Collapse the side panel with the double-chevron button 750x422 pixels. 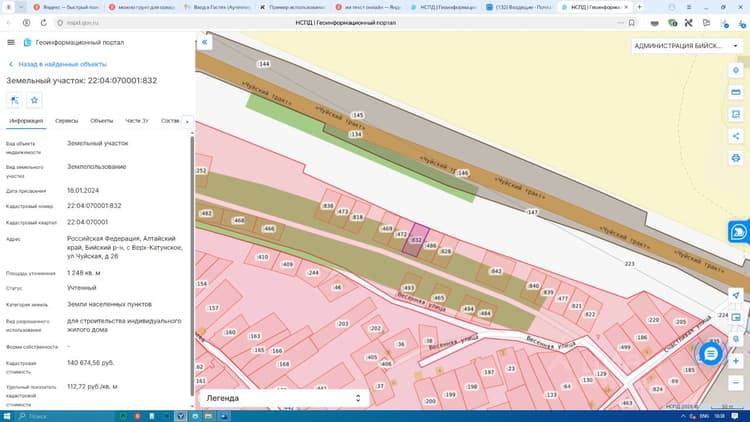click(205, 43)
